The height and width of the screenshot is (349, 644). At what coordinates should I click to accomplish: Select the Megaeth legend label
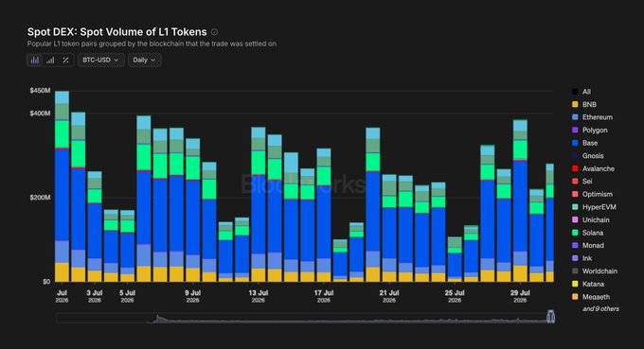pos(596,297)
